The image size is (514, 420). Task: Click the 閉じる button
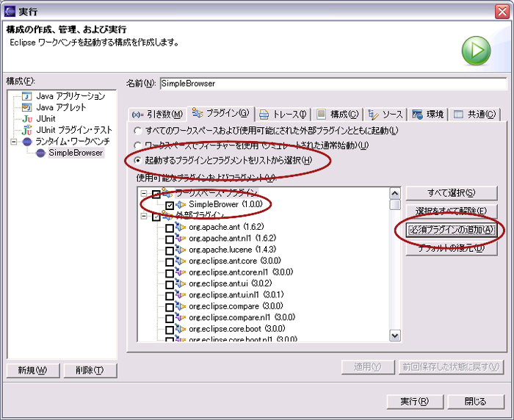(x=476, y=402)
